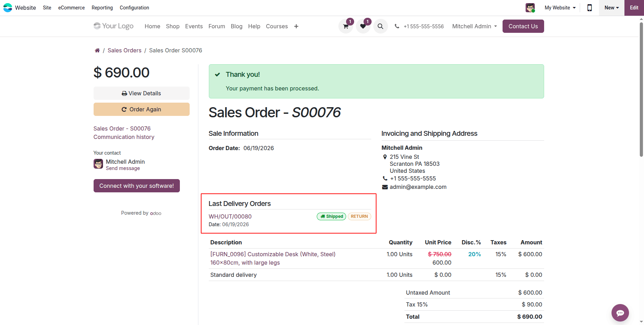Click admin@example.com email text
Viewport: 644px width, 325px height.
(x=418, y=187)
